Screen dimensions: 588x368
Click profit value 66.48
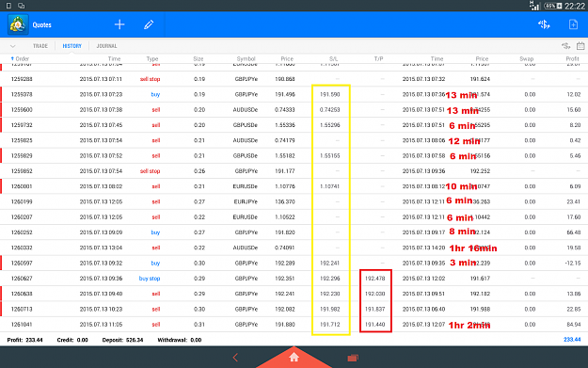click(574, 232)
